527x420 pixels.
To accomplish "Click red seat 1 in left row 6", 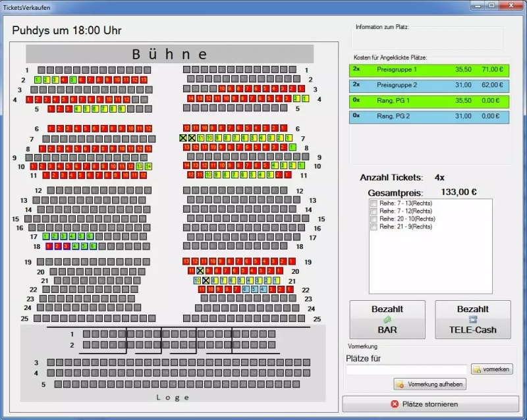I will pos(51,128).
